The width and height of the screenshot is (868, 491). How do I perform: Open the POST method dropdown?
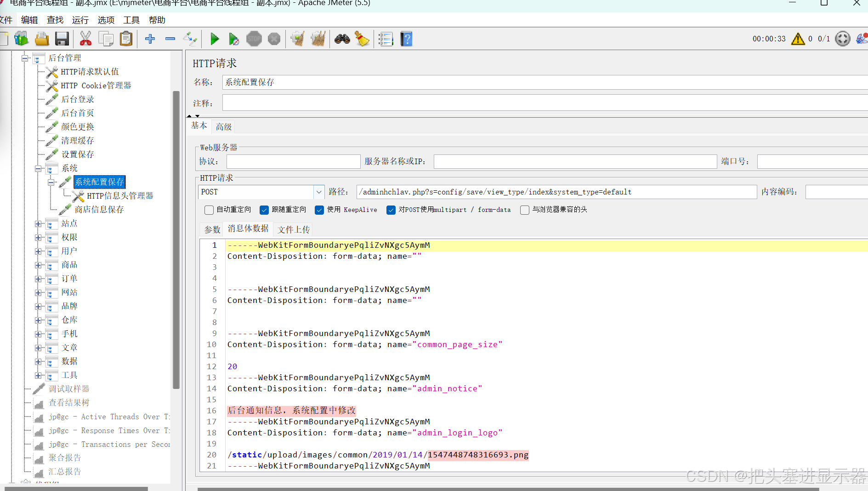tap(319, 192)
